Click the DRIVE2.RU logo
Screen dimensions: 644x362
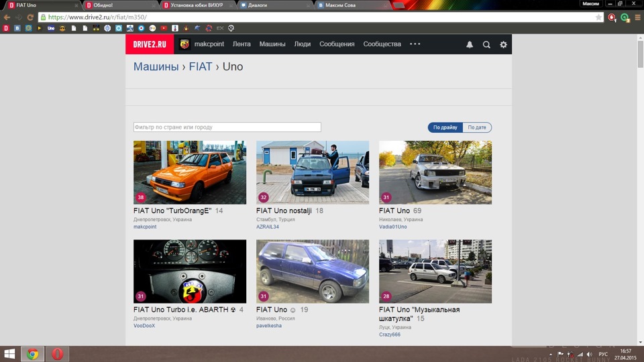(150, 44)
